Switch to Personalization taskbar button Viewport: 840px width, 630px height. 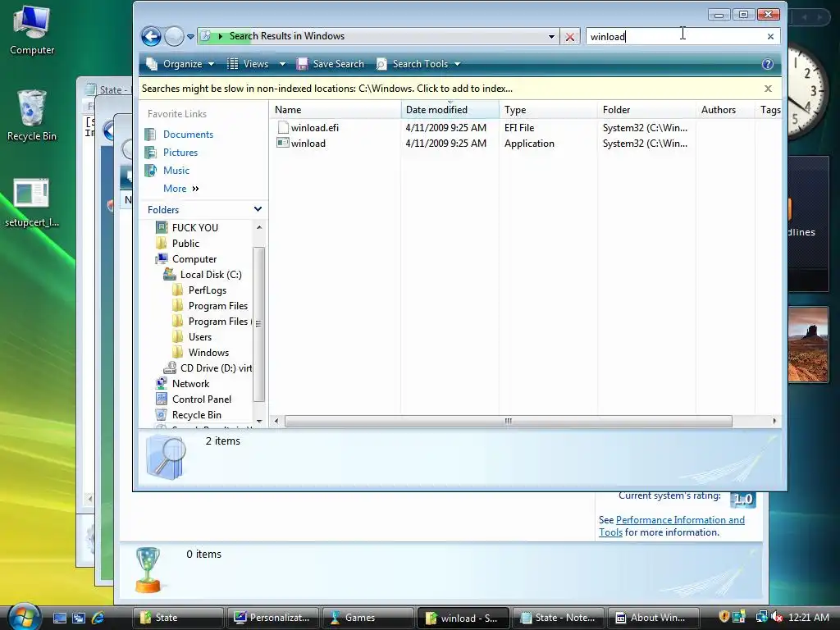pyautogui.click(x=272, y=618)
